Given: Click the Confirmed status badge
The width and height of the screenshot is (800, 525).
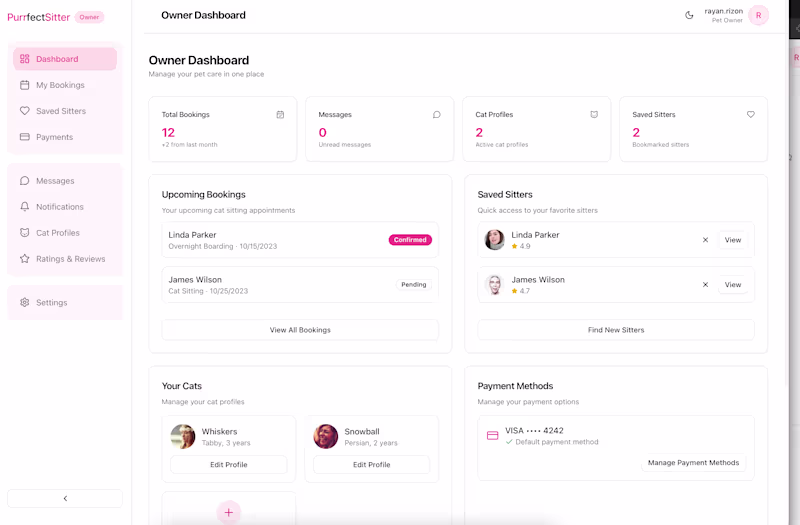Looking at the screenshot, I should click(410, 240).
